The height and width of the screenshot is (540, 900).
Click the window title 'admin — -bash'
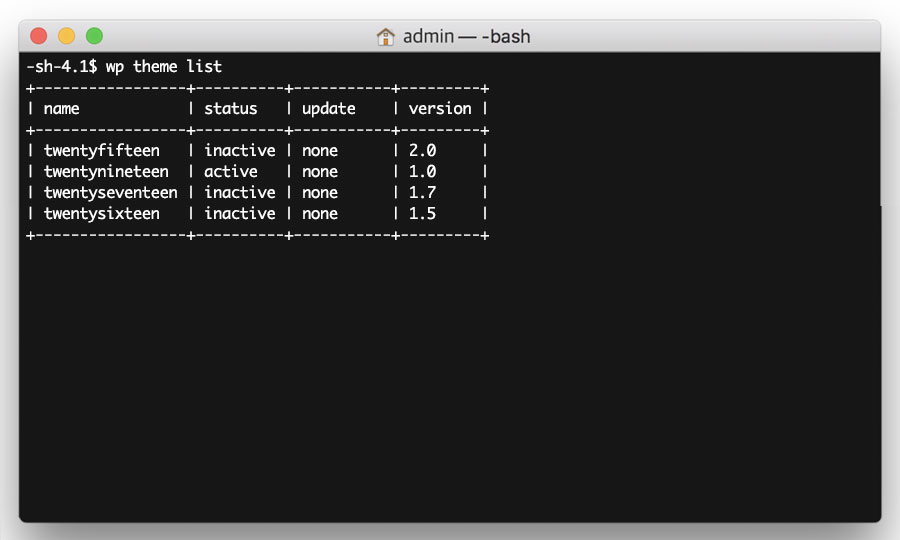[466, 37]
